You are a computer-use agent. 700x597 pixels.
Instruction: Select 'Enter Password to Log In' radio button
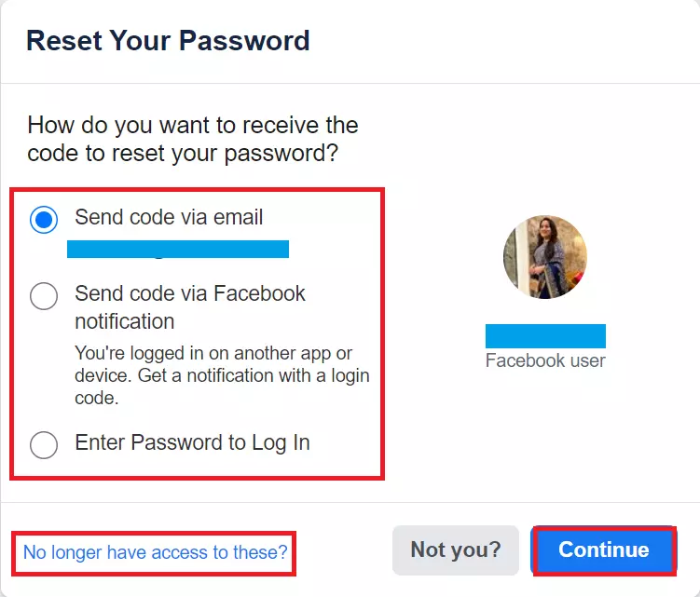(44, 444)
